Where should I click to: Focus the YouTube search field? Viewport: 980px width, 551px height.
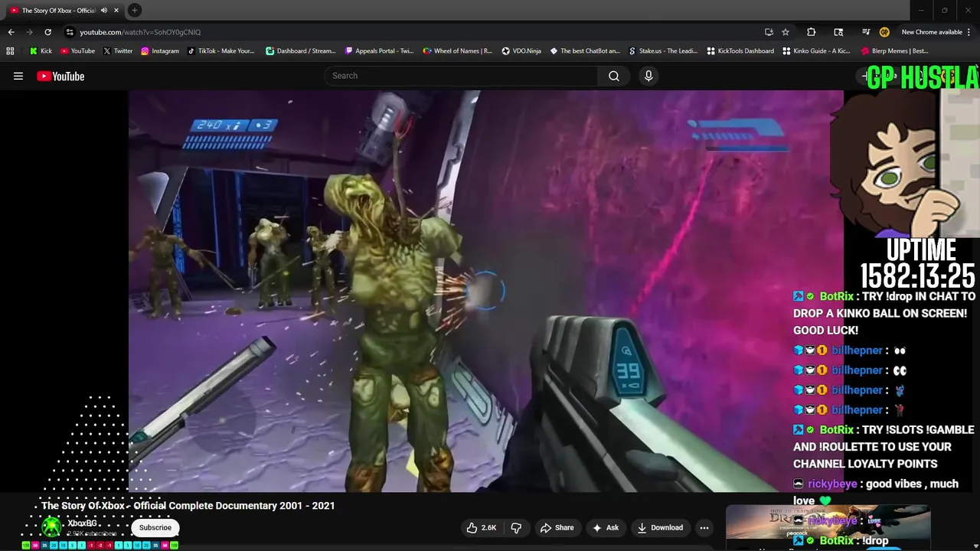462,76
